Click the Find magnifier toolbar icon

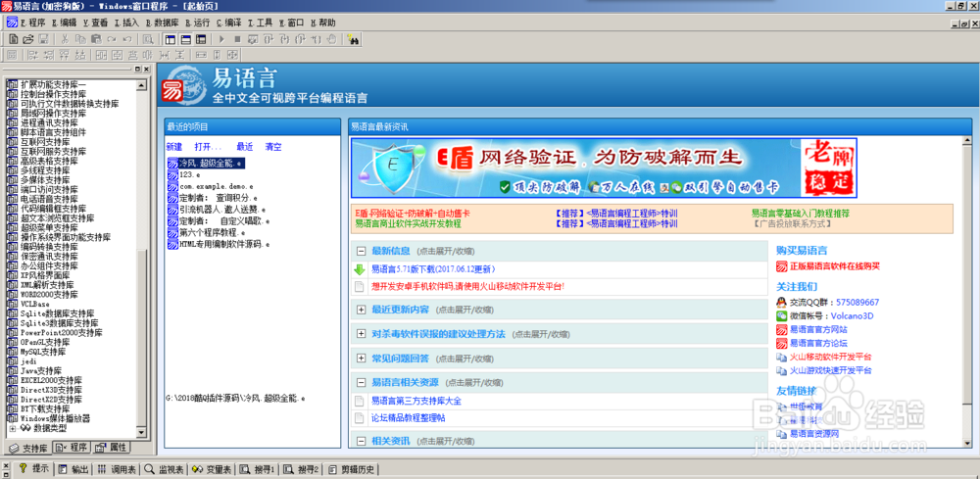[148, 39]
